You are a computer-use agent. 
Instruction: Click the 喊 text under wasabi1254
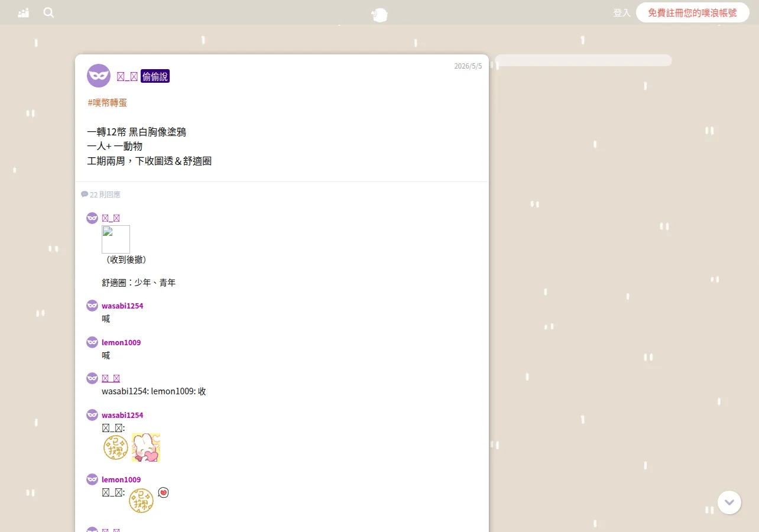[106, 319]
